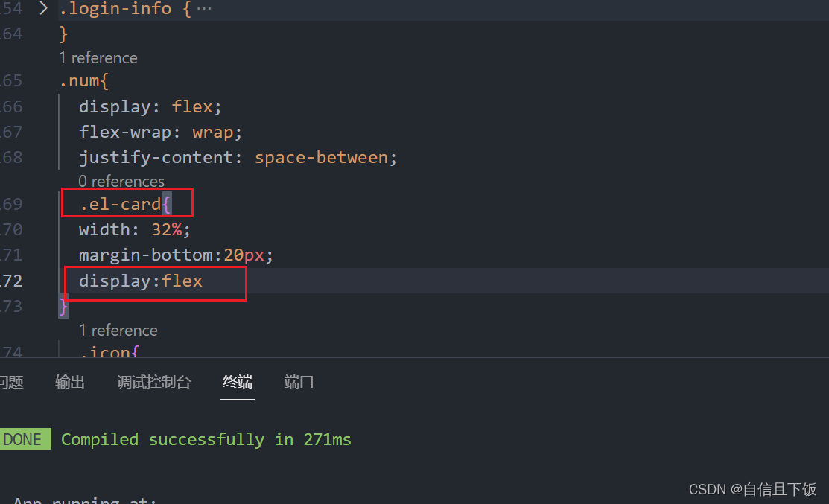Expand the collapsed .login-info code block
The width and height of the screenshot is (829, 504).
tap(42, 9)
